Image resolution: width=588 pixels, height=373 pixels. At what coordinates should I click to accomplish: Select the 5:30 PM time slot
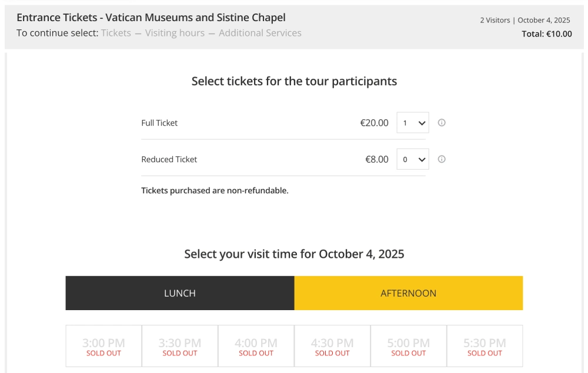coord(485,346)
